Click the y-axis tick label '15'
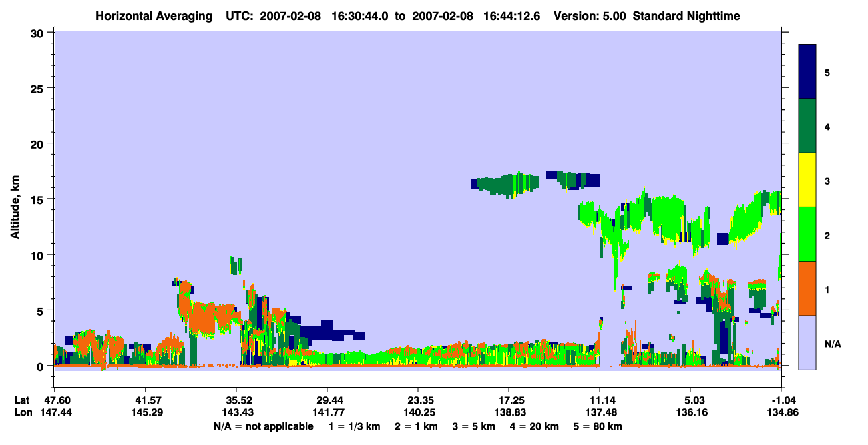 (39, 199)
